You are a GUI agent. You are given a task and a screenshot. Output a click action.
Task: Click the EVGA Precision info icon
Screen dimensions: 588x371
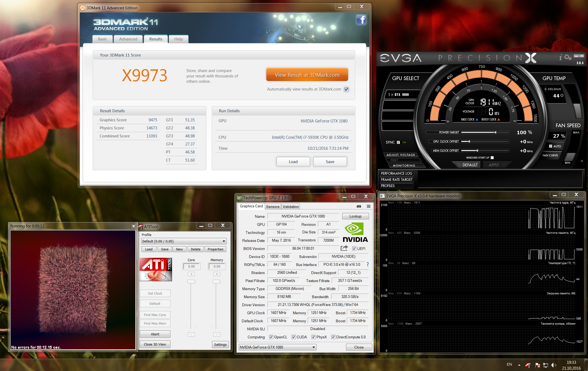pyautogui.click(x=560, y=57)
